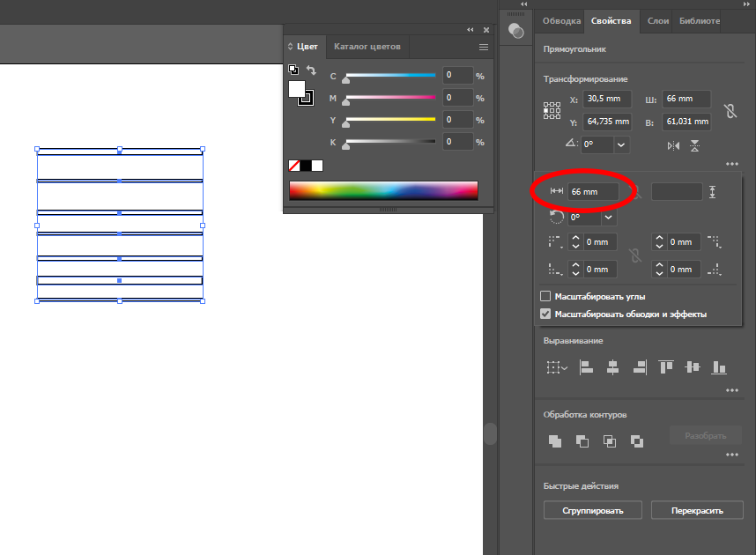Viewport: 756px width, 555px height.
Task: Click the constrain width and height link icon
Action: click(x=729, y=110)
